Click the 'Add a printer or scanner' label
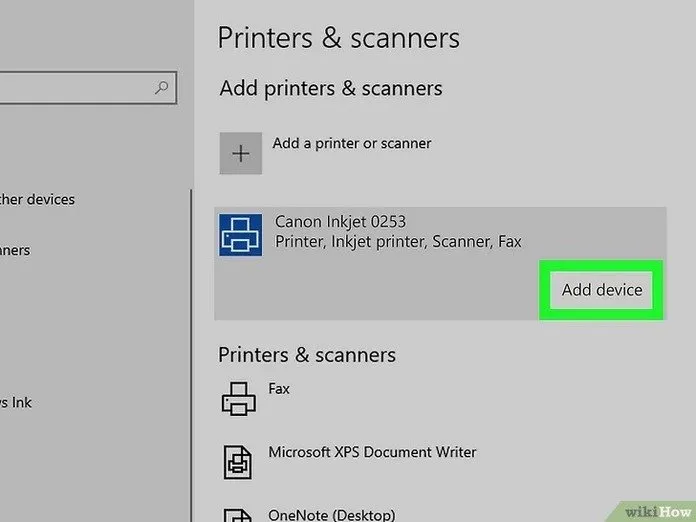Viewport: 696px width, 522px height. [352, 143]
